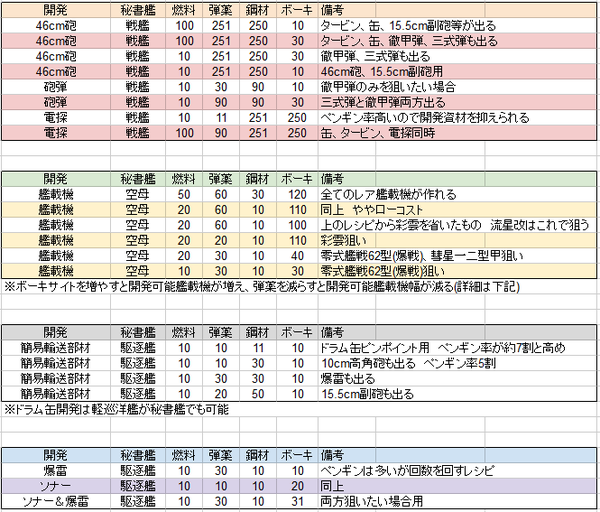
Task: Select the bauxite value '40' cell
Action: [297, 256]
